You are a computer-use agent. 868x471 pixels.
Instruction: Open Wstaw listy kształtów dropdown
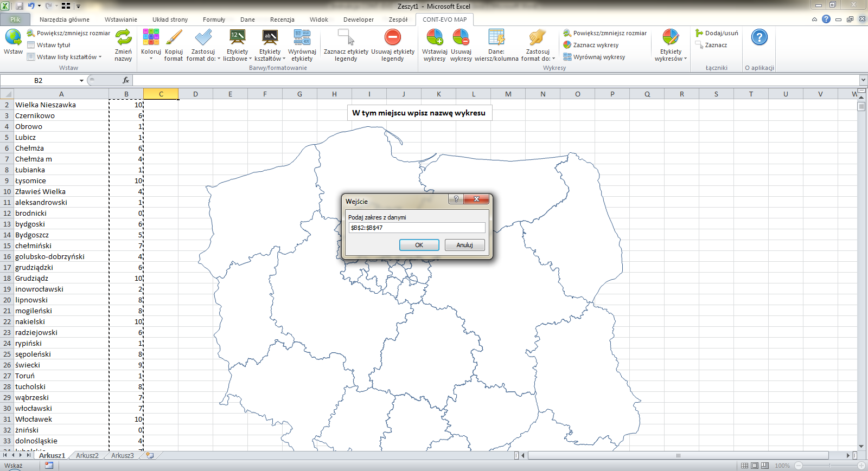(x=65, y=57)
